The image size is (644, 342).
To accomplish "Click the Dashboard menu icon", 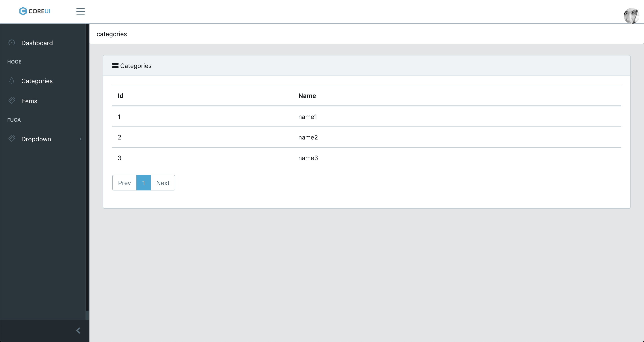I will coord(12,43).
